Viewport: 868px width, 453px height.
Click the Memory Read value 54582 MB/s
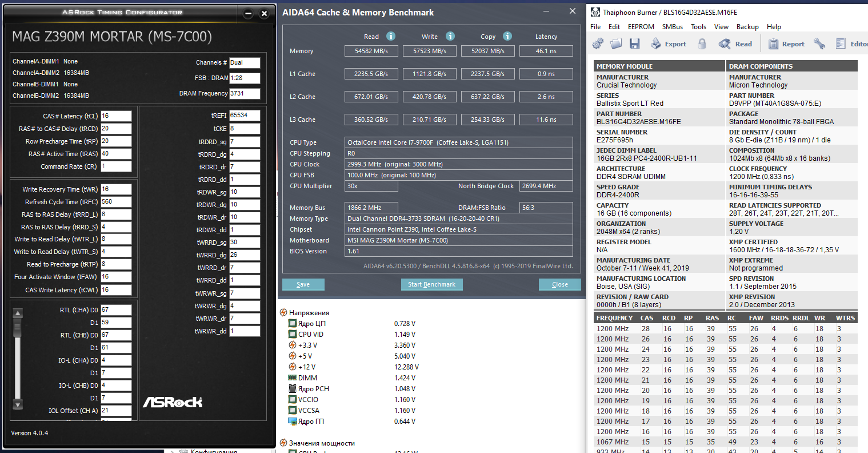click(x=371, y=51)
